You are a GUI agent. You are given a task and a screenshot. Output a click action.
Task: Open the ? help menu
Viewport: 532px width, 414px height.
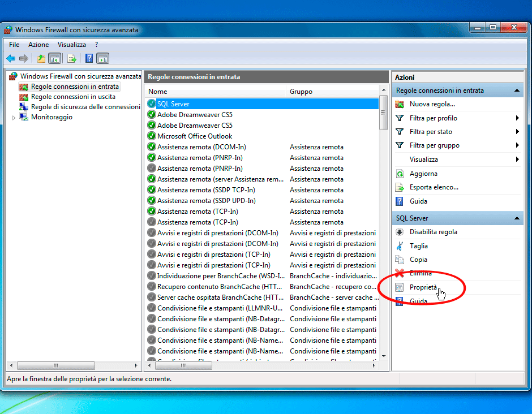[x=96, y=45]
